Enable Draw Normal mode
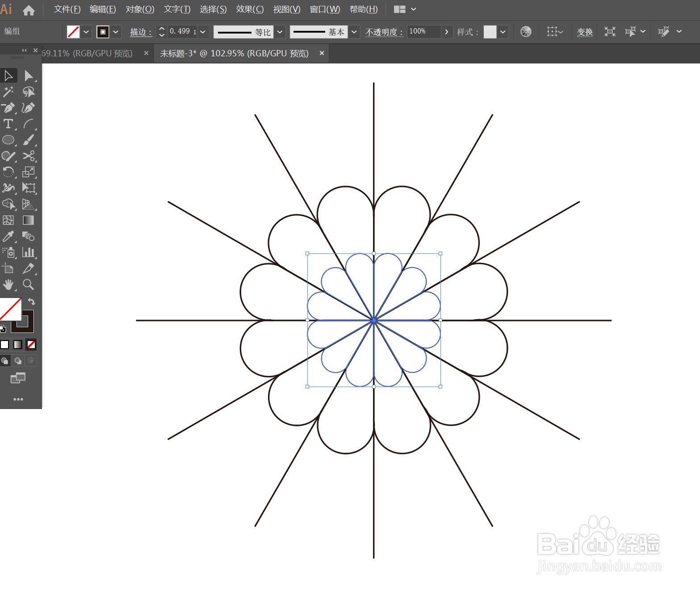 tap(5, 361)
